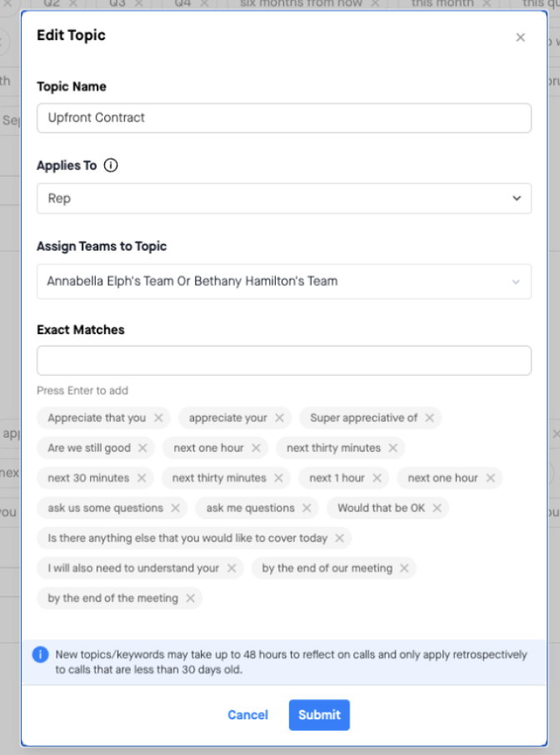Remove the 'Are we still good' tag
This screenshot has height=755, width=560.
(x=142, y=448)
